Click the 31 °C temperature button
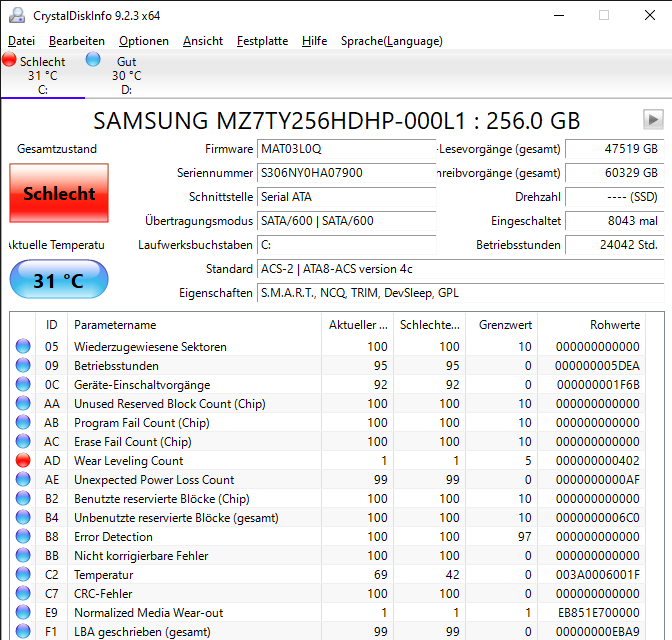Viewport: 672px width, 640px height. point(59,279)
